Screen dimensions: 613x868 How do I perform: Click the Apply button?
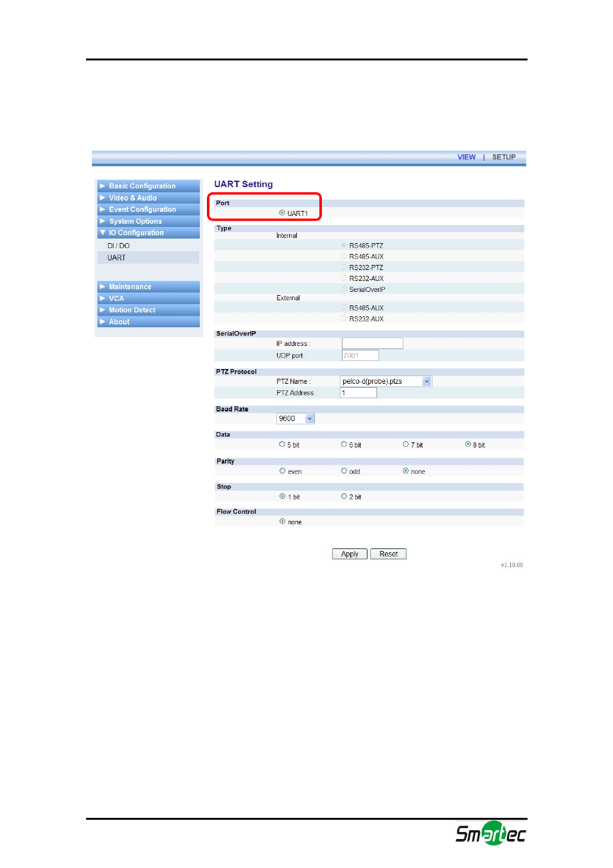pos(350,554)
